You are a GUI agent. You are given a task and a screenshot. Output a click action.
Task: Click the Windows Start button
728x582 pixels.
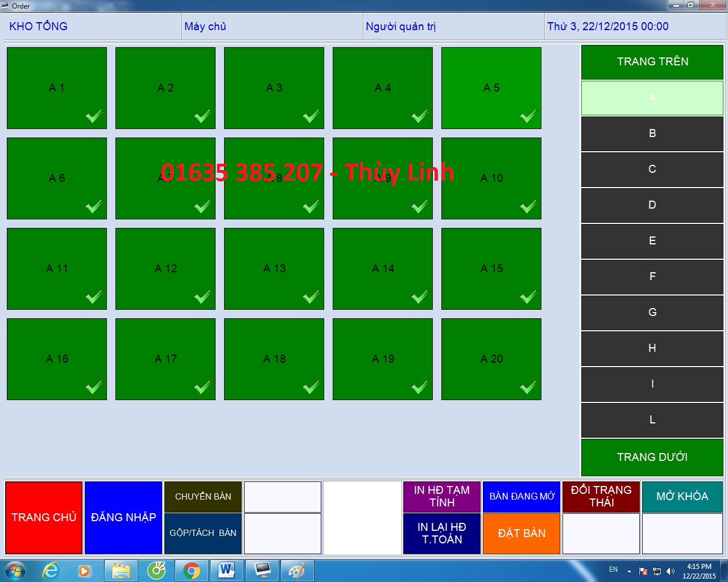click(x=15, y=570)
